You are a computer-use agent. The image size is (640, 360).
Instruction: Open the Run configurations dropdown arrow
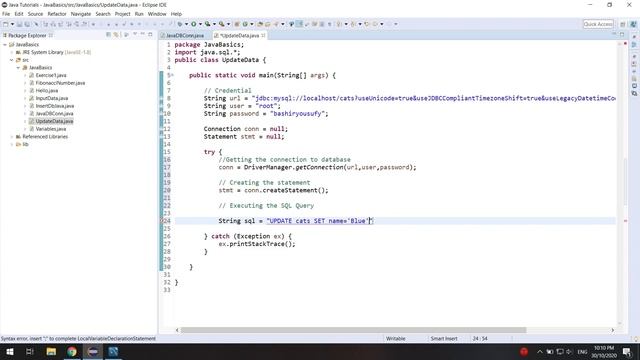[200, 24]
